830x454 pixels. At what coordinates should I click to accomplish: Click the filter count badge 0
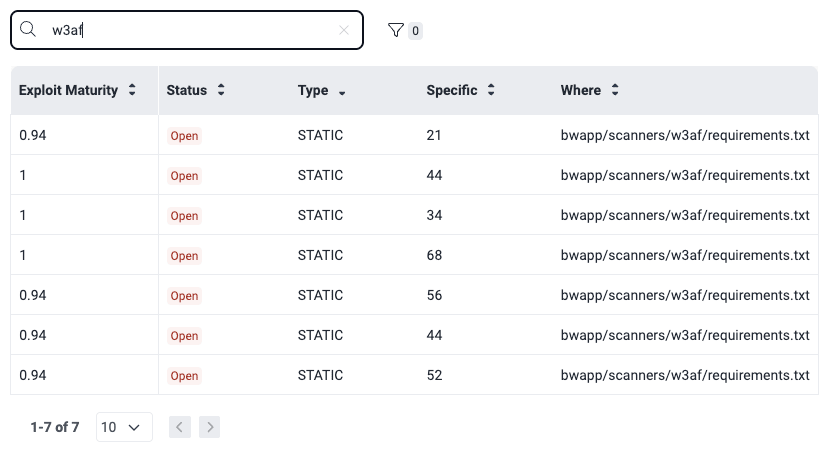pyautogui.click(x=415, y=31)
